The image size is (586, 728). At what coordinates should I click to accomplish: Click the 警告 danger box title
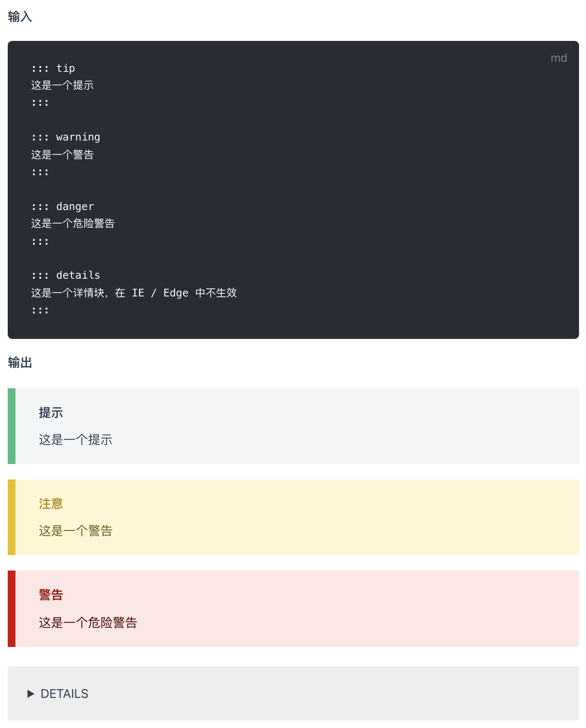(51, 595)
